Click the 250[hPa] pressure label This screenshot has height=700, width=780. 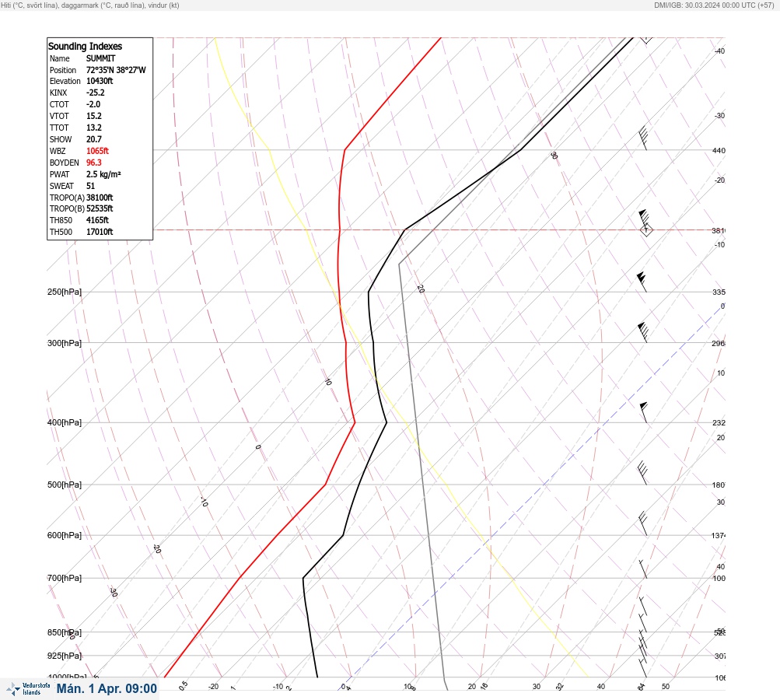tap(65, 292)
